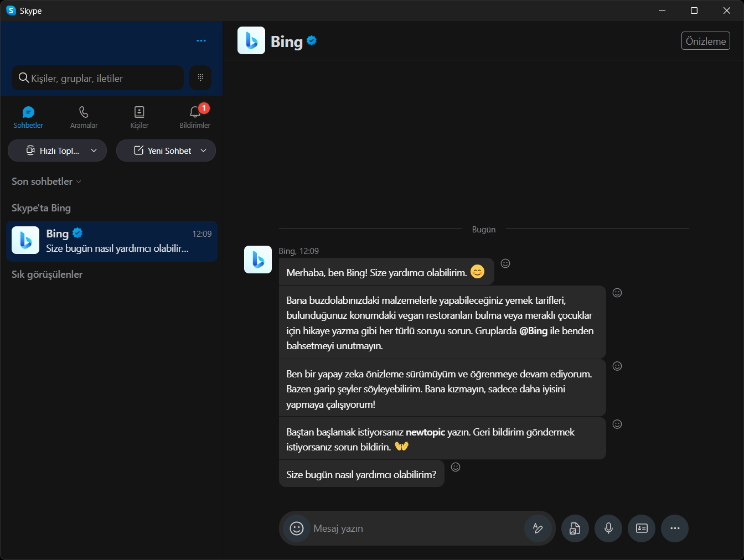Select the Sık görüşülenler section heading
744x560 pixels.
[47, 274]
